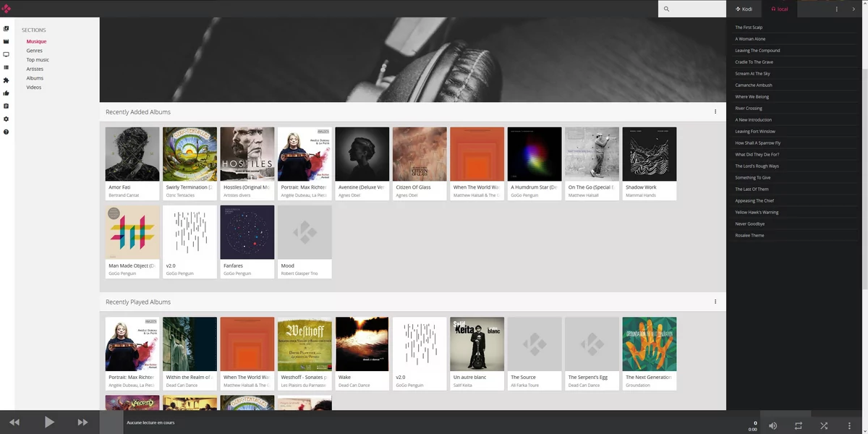The image size is (868, 434).
Task: Select 'Cradle To The Grave' in the playlist
Action: pyautogui.click(x=794, y=62)
